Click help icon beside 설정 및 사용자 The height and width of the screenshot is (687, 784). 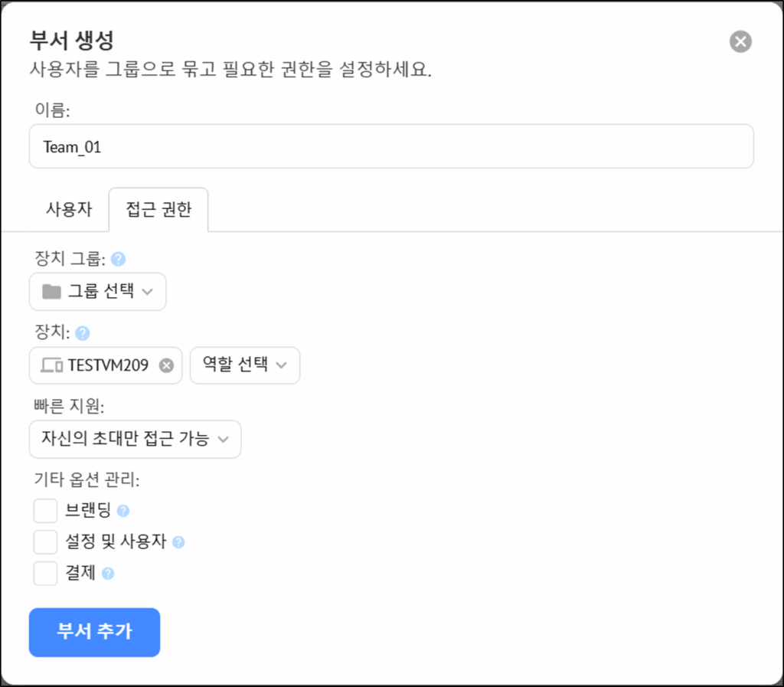[178, 542]
